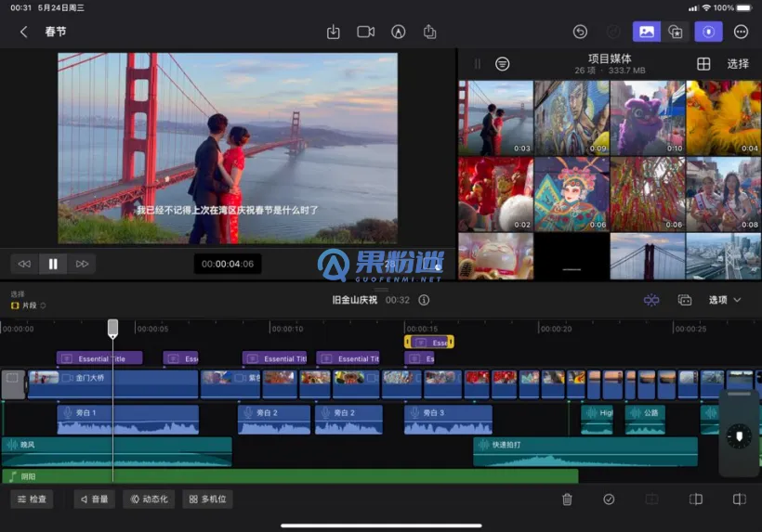Open the browser filter menu icon

pyautogui.click(x=502, y=64)
